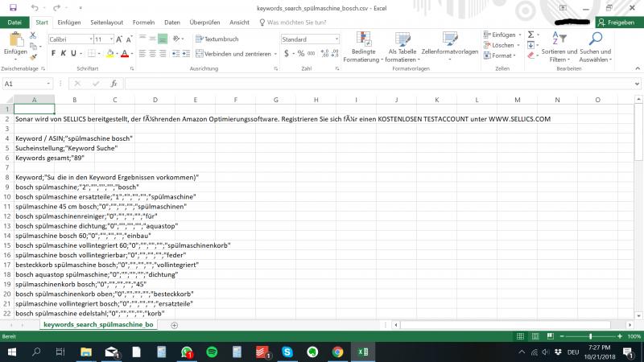Open Suchen und Auswählen menu

(595, 47)
